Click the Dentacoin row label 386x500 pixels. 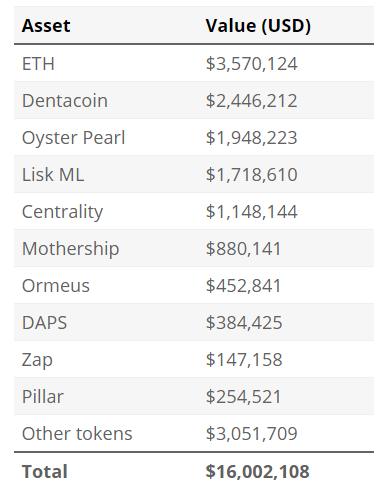(x=65, y=101)
